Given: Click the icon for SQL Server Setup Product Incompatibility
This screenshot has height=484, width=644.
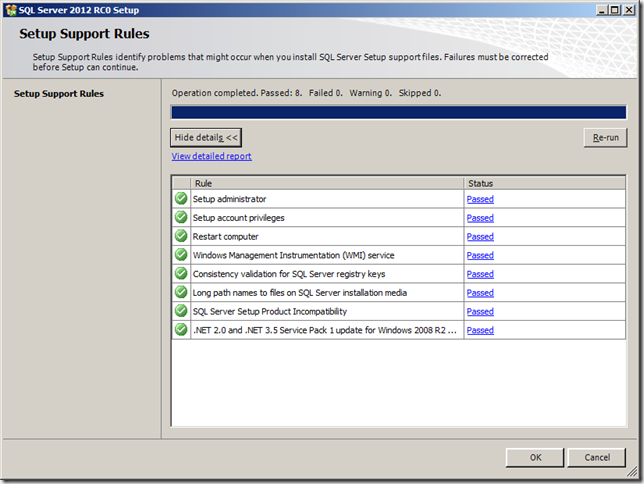Looking at the screenshot, I should (181, 311).
